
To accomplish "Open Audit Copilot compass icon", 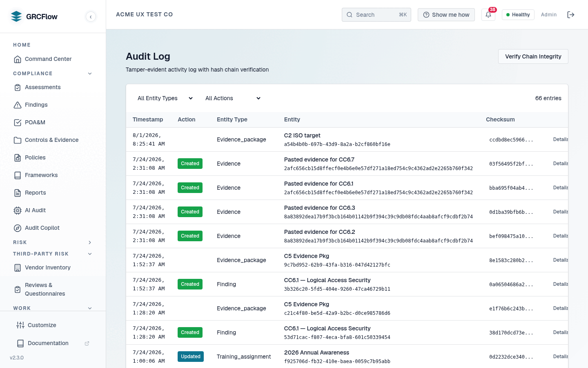I will pos(18,228).
